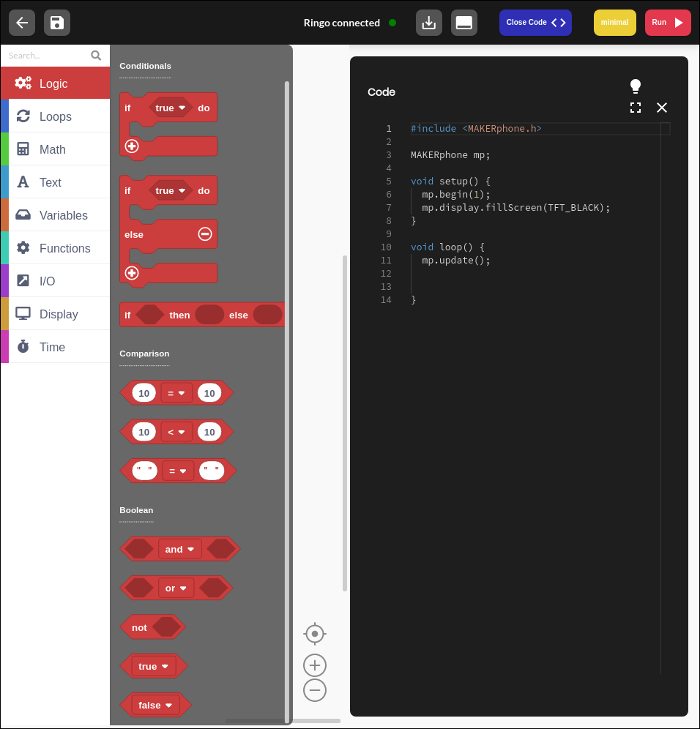Open the equals operator dropdown in number comparison
This screenshot has height=729, width=700.
point(176,393)
